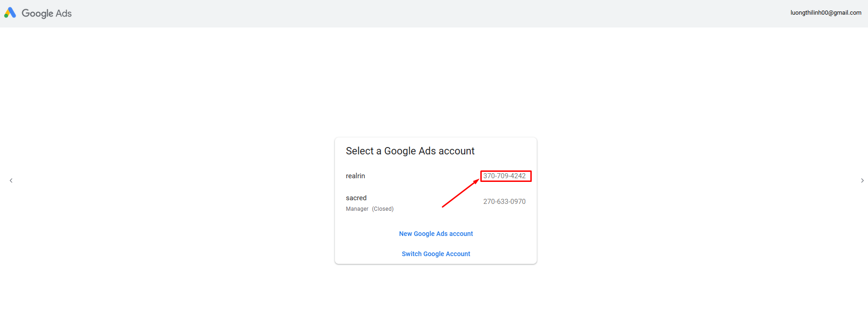868x323 pixels.
Task: Click the "Ads" word in the header wordmark
Action: tap(64, 13)
